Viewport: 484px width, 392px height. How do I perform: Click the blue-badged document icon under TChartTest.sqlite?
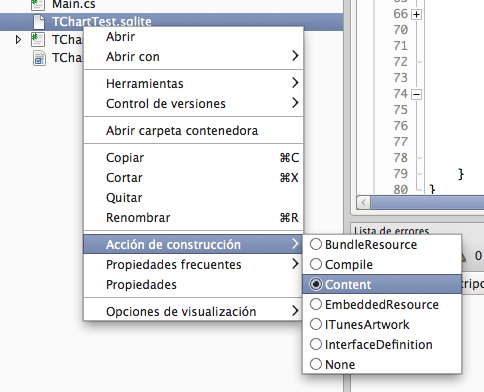tap(39, 58)
